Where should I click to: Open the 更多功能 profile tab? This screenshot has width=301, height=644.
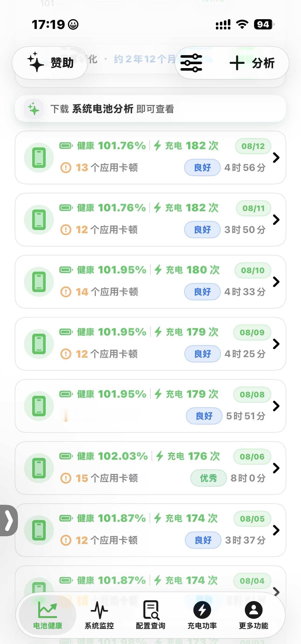pyautogui.click(x=254, y=615)
